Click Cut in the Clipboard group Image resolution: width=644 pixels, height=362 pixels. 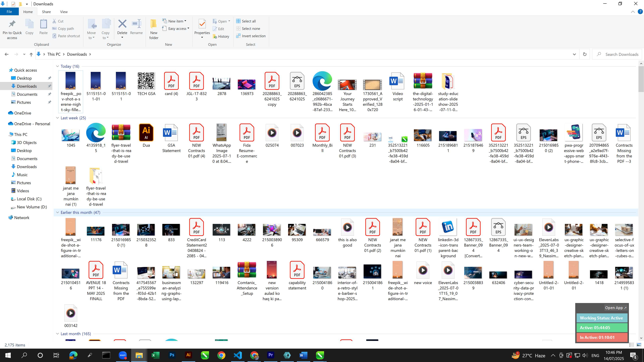tap(58, 21)
